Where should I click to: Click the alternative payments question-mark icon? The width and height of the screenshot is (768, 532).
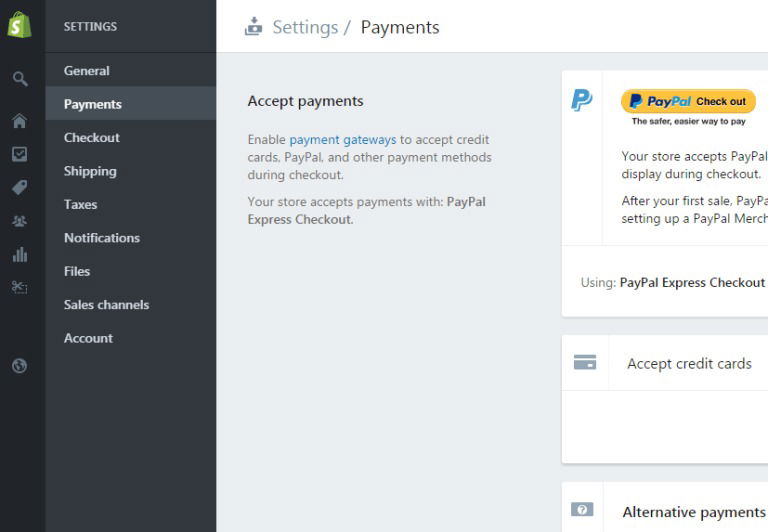pos(582,509)
